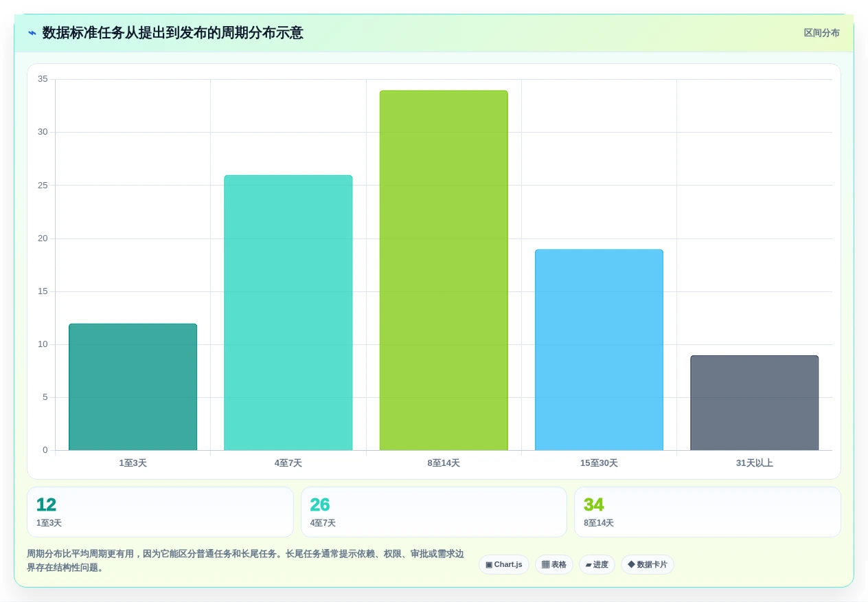Viewport: 868px width, 602px height.
Task: Click the x-axis label 1至3天
Action: coord(133,463)
